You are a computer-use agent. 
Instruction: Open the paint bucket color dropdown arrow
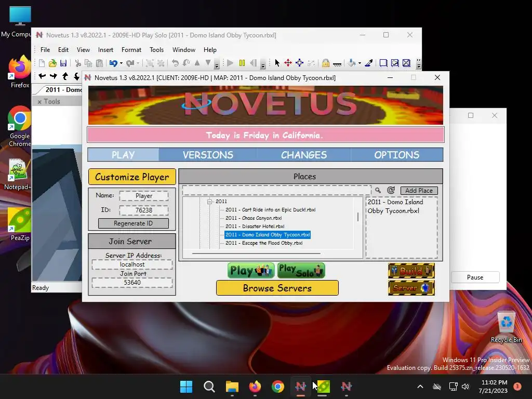click(x=360, y=63)
